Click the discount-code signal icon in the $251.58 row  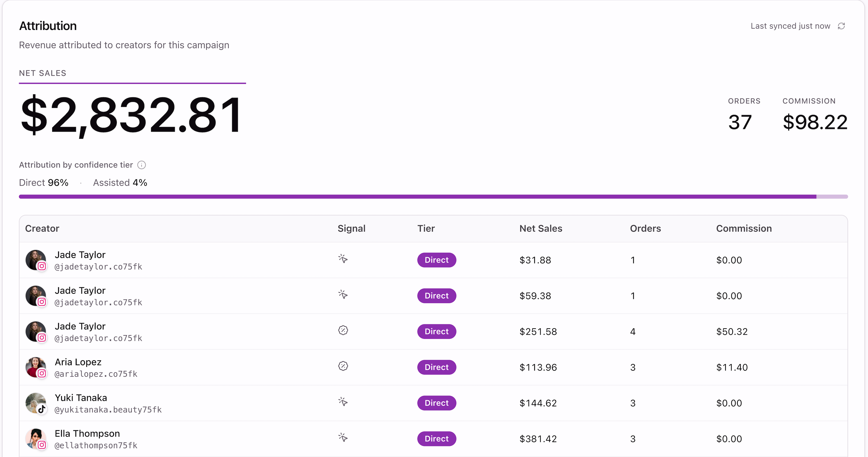point(343,330)
